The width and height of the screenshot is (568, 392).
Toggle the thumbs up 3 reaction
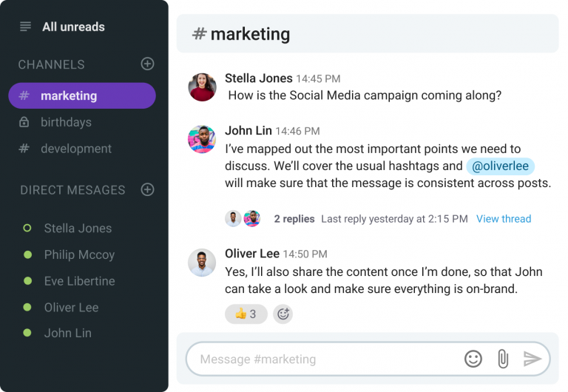click(246, 314)
